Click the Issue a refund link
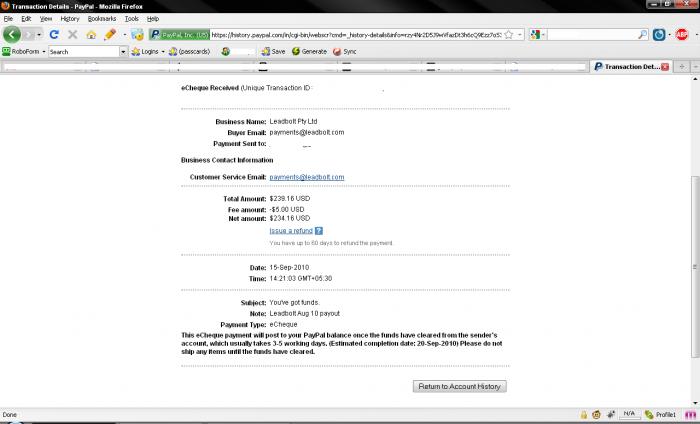700x424 pixels. point(291,231)
